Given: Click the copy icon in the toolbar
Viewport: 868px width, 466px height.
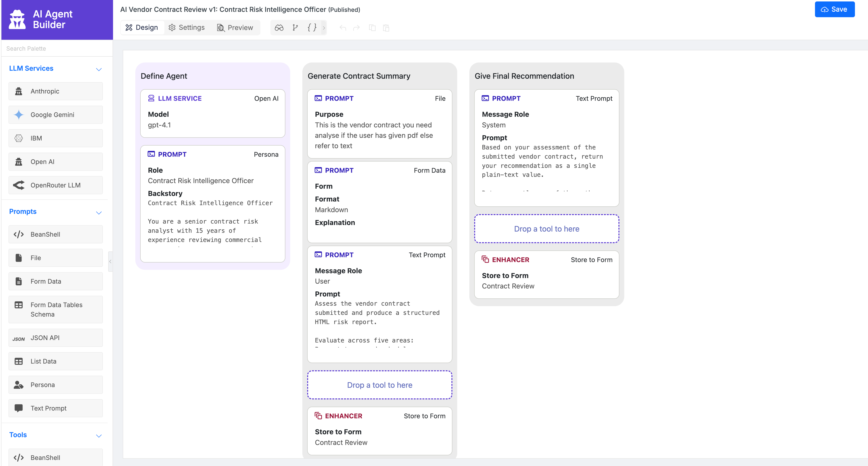Looking at the screenshot, I should click(372, 28).
